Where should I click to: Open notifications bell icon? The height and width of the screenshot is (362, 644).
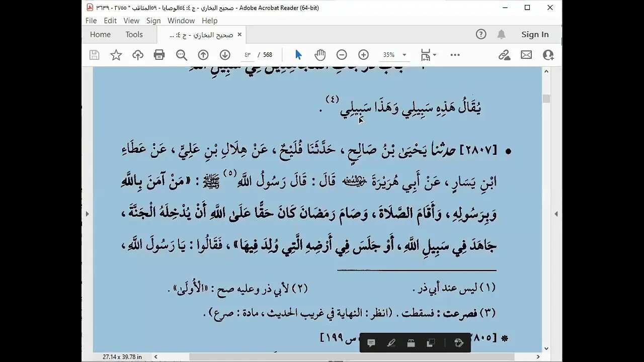point(502,34)
